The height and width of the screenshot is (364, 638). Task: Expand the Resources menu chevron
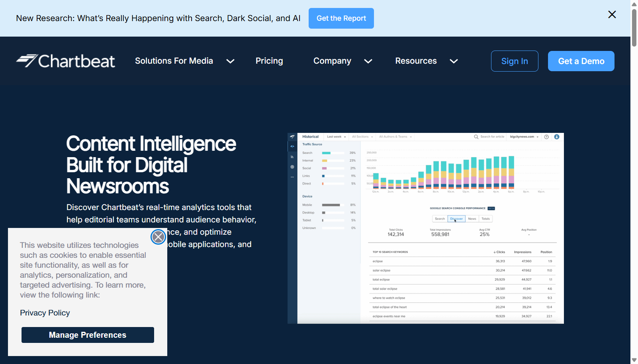454,61
